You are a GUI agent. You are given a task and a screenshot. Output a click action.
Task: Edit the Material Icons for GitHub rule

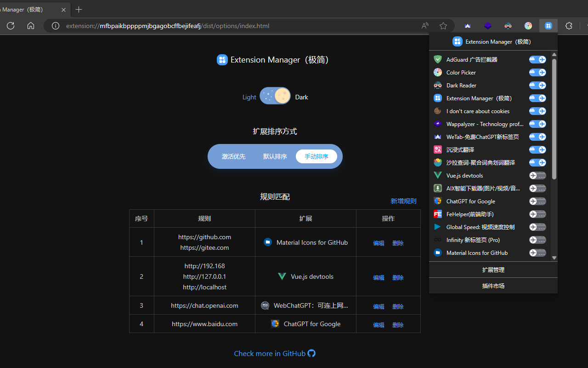point(379,243)
